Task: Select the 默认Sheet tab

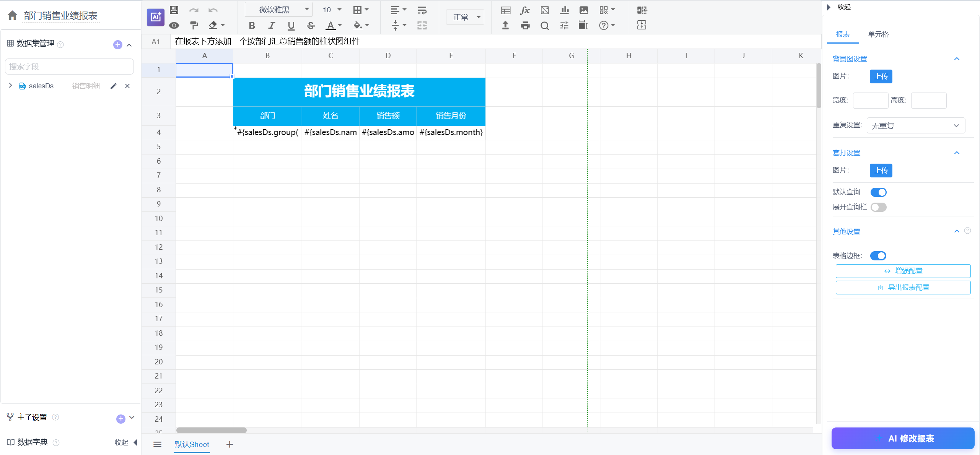Action: pyautogui.click(x=192, y=444)
